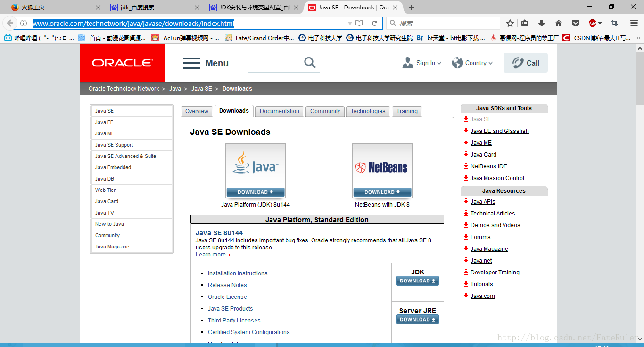Viewport: 644px width, 347px height.
Task: Reload the page with the refresh icon
Action: point(375,23)
